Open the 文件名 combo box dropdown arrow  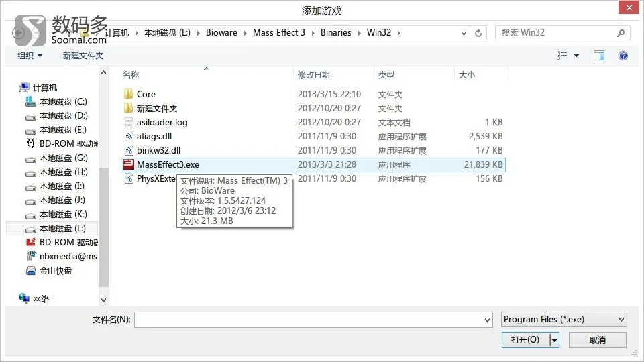pos(487,320)
